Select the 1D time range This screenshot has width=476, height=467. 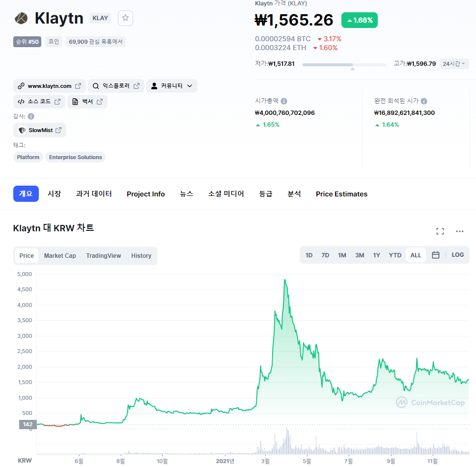click(x=308, y=255)
